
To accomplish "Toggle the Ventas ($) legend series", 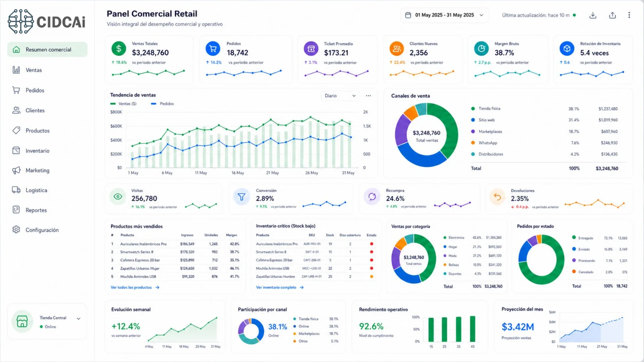I will click(123, 104).
